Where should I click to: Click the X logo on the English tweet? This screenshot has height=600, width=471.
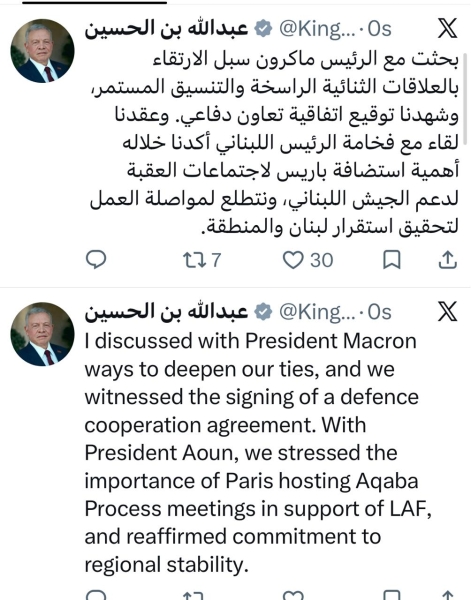point(447,311)
